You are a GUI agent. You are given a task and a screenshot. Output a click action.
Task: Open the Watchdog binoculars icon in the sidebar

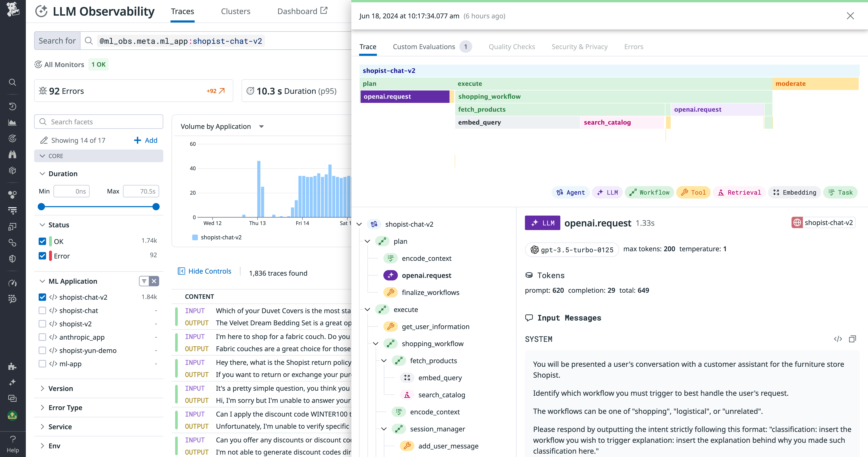[x=13, y=154]
